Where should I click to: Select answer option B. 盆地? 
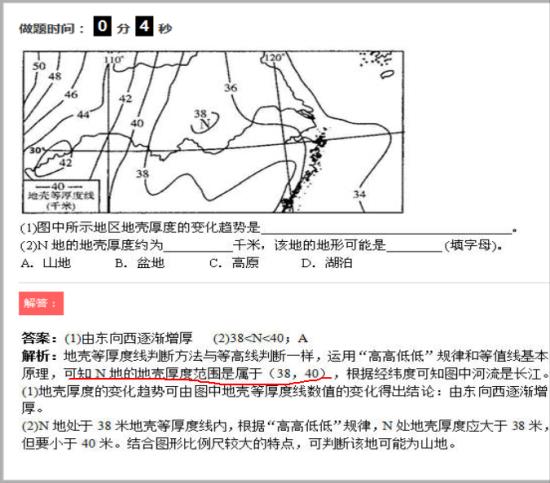(x=140, y=263)
